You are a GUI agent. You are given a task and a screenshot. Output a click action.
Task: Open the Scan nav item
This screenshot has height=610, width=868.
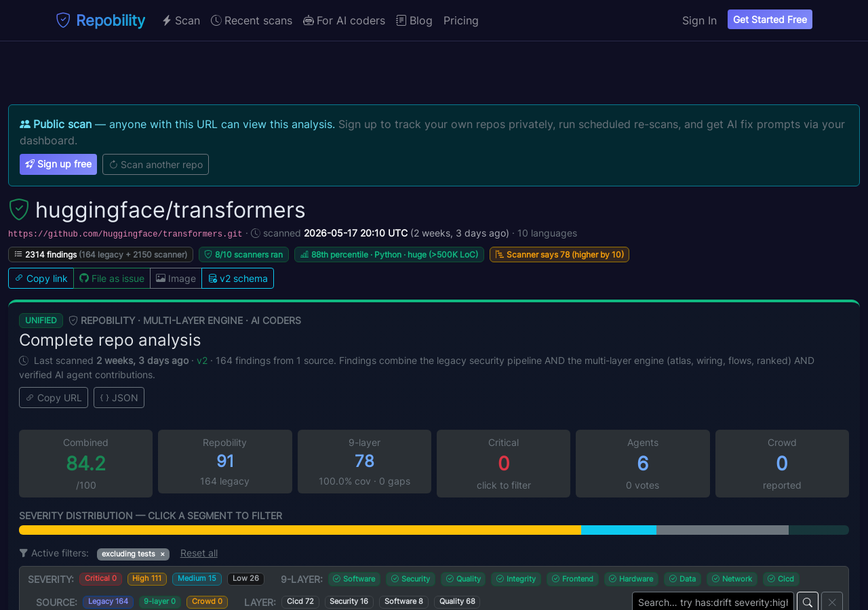pos(181,20)
